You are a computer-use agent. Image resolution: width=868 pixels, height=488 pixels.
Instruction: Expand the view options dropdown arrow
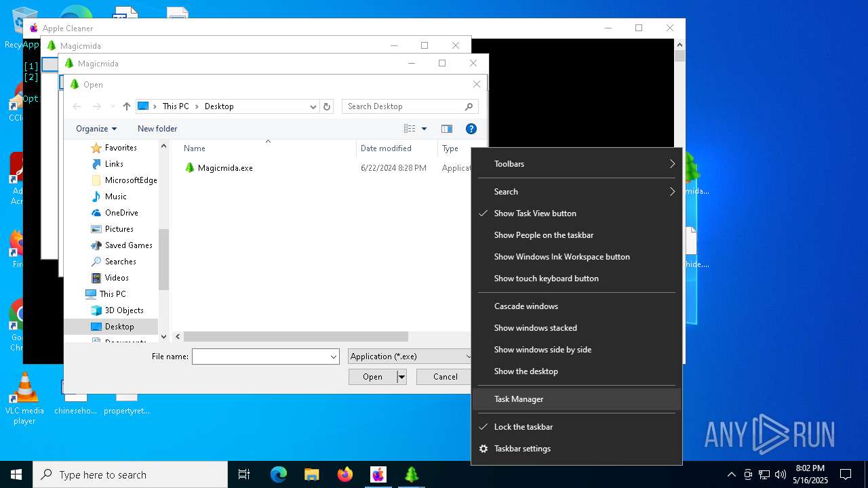pos(425,129)
